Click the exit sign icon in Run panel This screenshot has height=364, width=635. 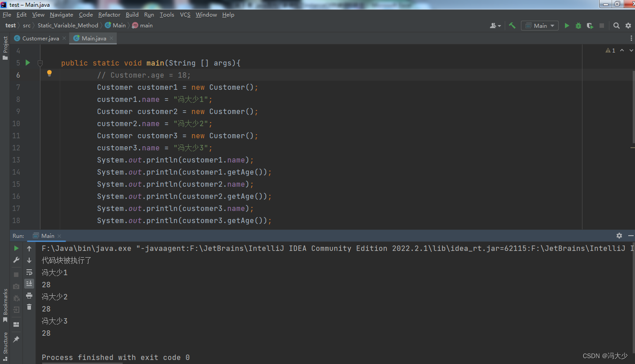[x=16, y=310]
